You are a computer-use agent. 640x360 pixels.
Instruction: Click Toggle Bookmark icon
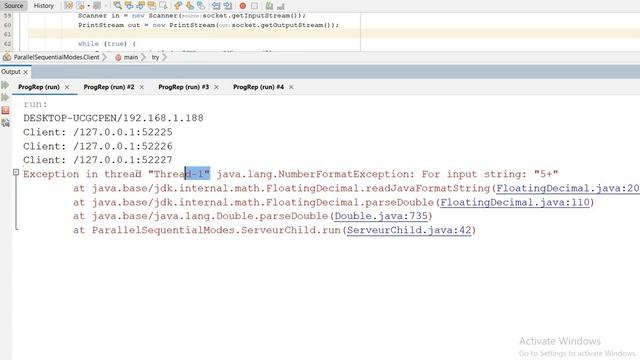(x=201, y=6)
